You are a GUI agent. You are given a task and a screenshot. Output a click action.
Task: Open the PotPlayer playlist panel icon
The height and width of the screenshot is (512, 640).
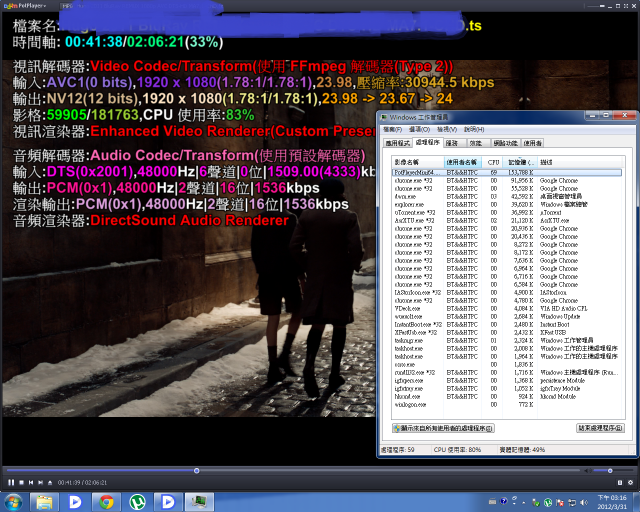point(620,483)
